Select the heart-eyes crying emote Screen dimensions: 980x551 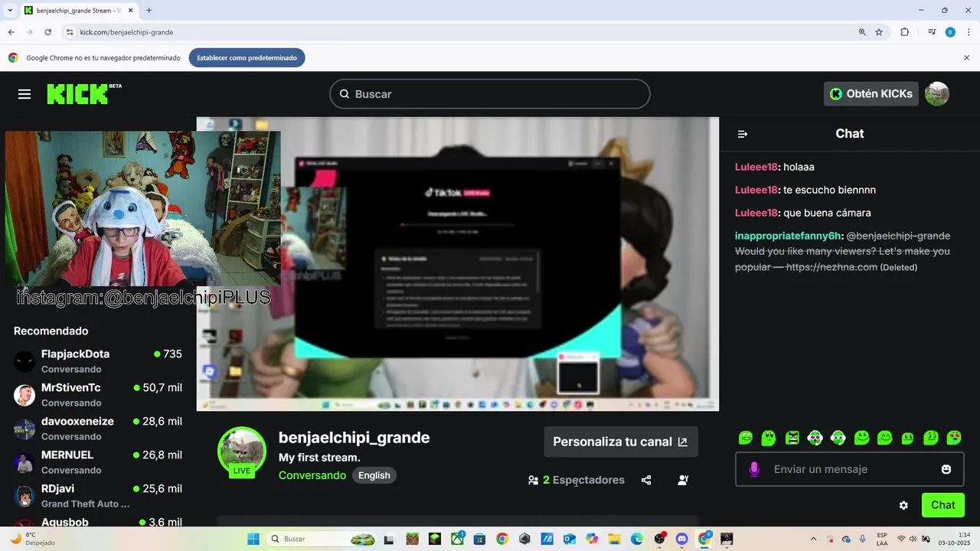point(954,438)
